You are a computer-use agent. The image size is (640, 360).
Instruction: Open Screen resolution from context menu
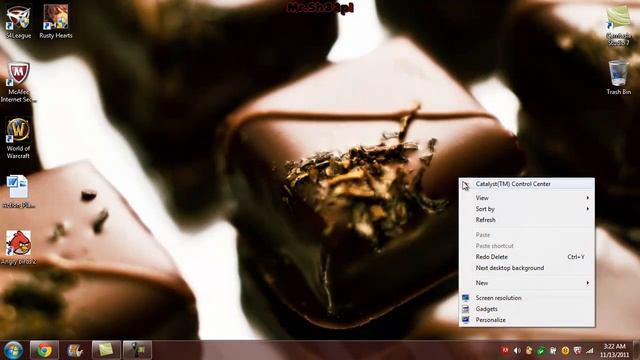pos(527,298)
